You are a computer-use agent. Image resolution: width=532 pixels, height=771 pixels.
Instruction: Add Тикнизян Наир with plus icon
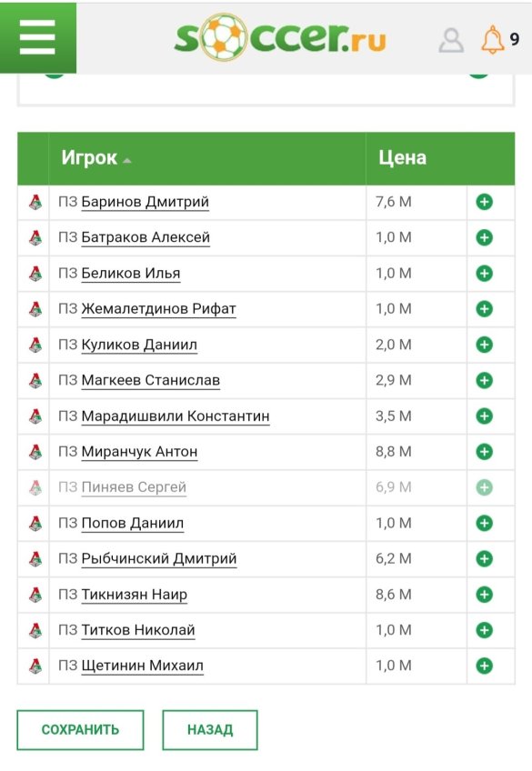pos(485,594)
